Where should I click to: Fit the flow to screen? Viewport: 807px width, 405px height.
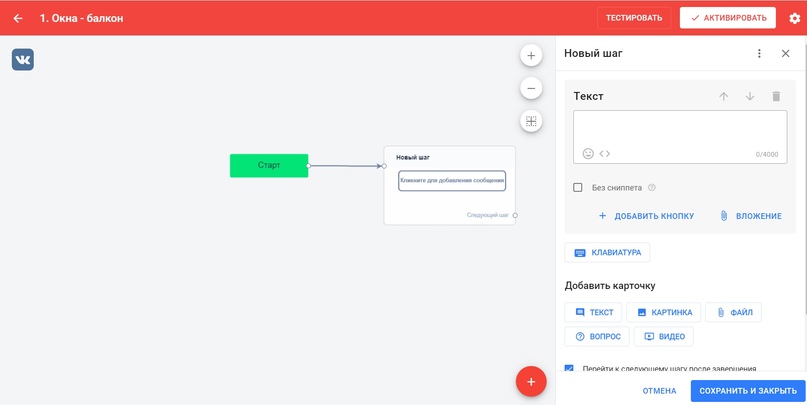[531, 121]
